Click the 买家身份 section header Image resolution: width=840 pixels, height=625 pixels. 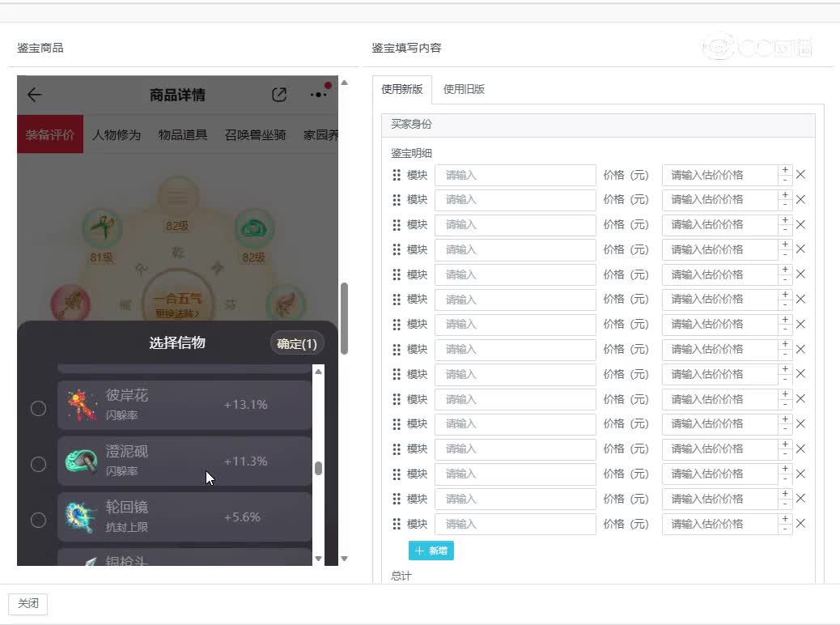[x=598, y=125]
